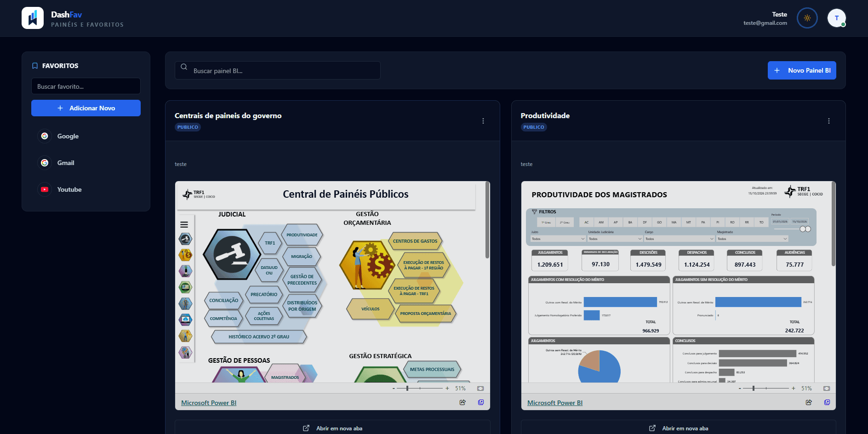Toggle the 1º Grau filter

pyautogui.click(x=546, y=223)
